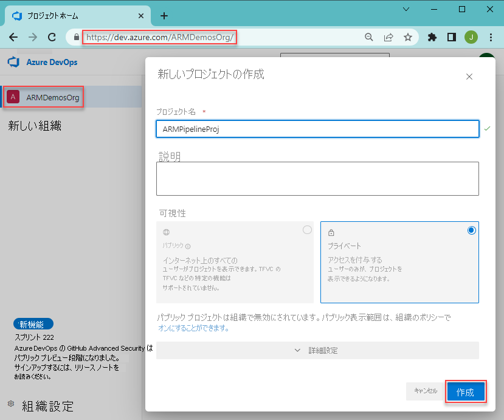This screenshot has height=420, width=504.
Task: Select the プライベート radio button
Action: (x=471, y=230)
